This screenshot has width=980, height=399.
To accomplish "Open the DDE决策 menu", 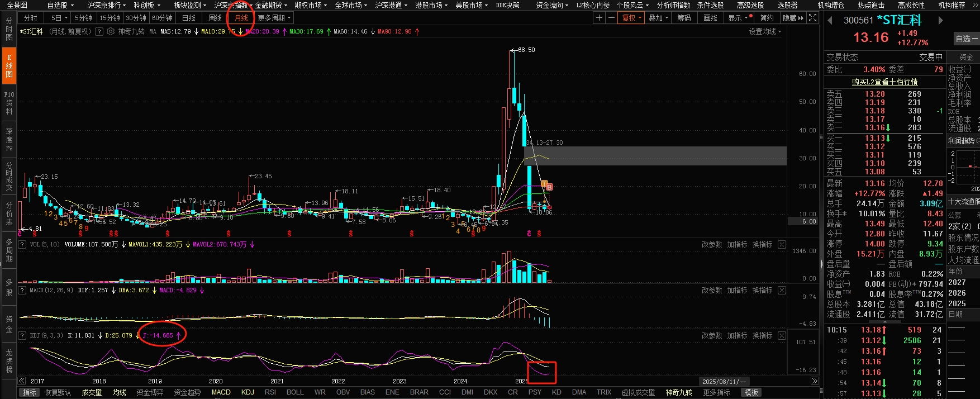I will [x=507, y=5].
